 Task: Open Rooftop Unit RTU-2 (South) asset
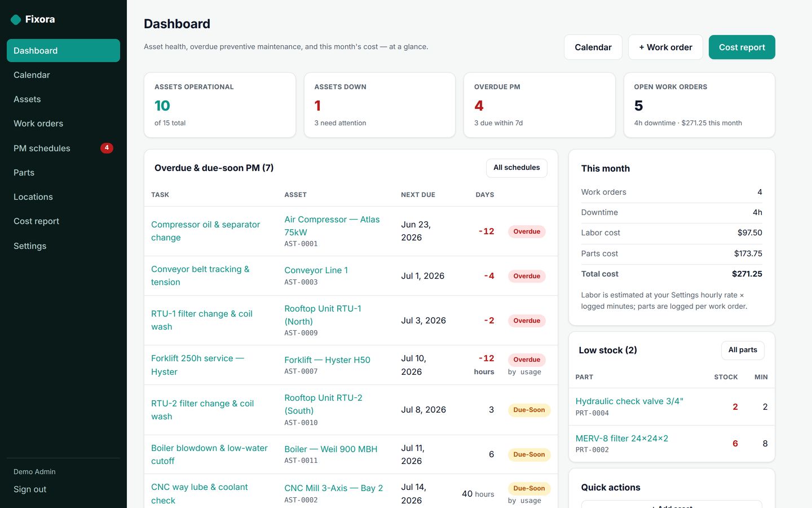(x=323, y=404)
